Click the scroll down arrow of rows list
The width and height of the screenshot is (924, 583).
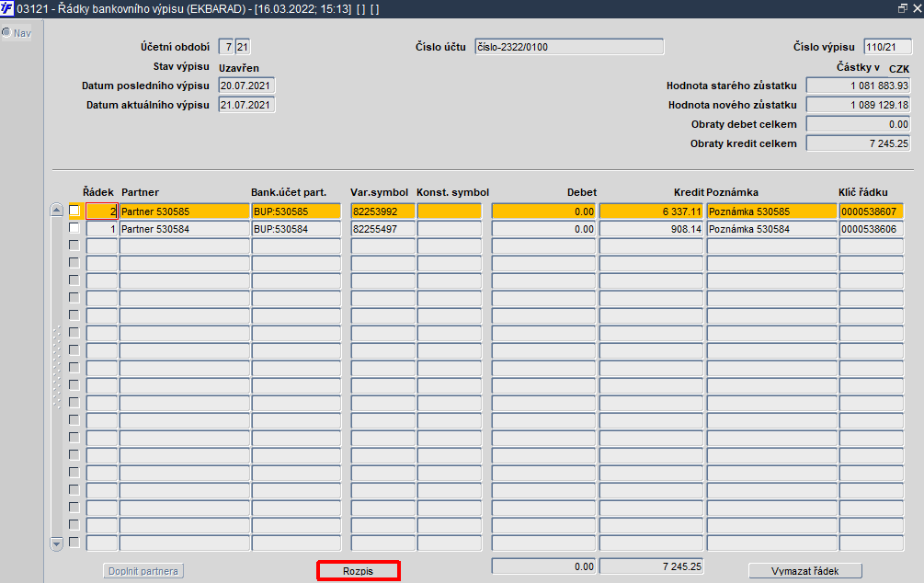(57, 543)
